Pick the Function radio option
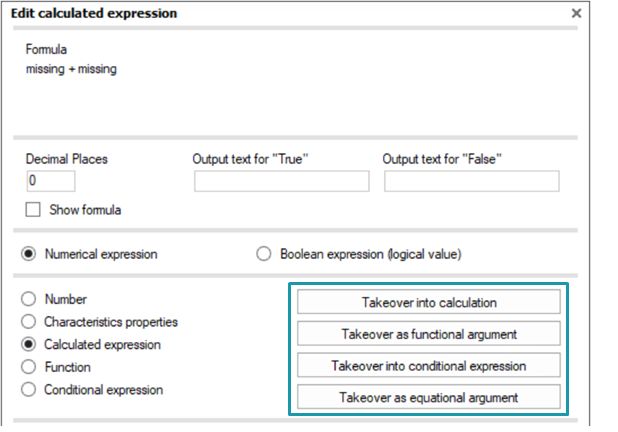The height and width of the screenshot is (432, 618). (x=28, y=367)
